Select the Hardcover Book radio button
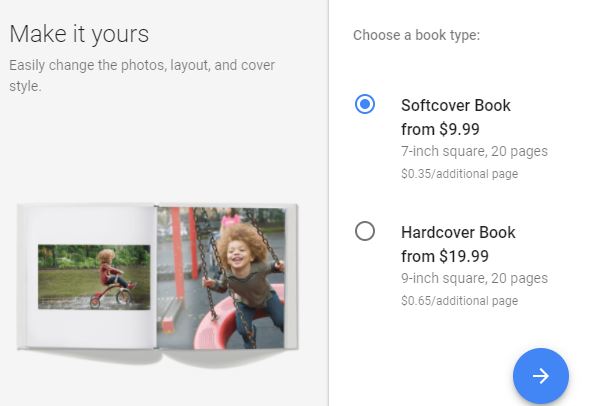 coord(365,231)
